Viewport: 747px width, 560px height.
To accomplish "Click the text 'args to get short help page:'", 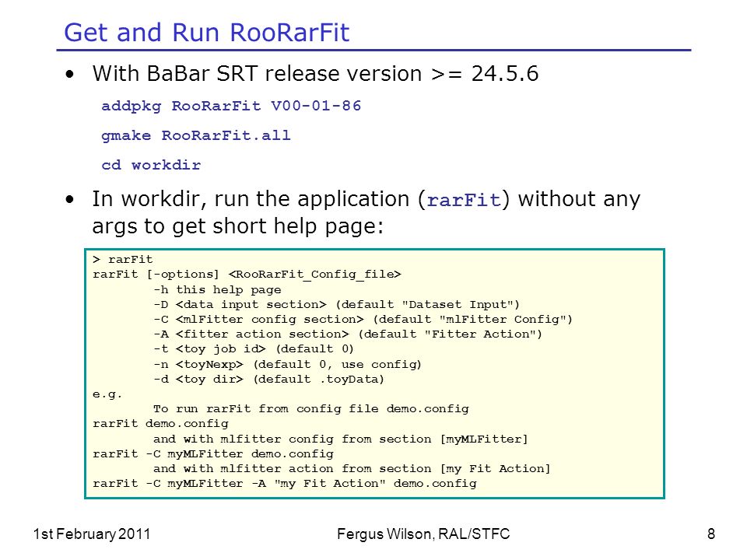I will coord(238,226).
